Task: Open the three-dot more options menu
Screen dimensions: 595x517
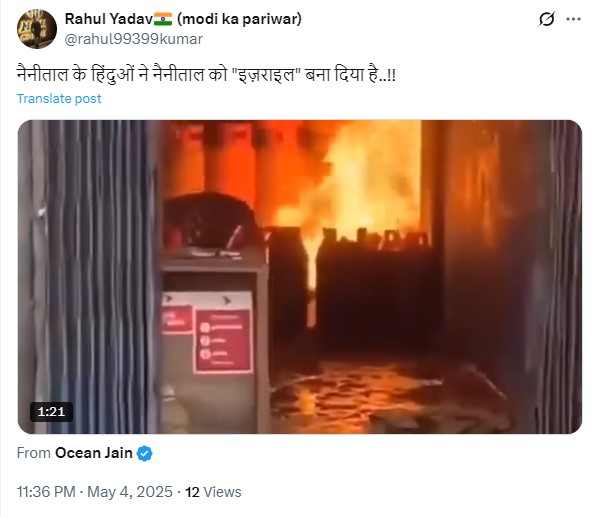Action: click(x=573, y=19)
